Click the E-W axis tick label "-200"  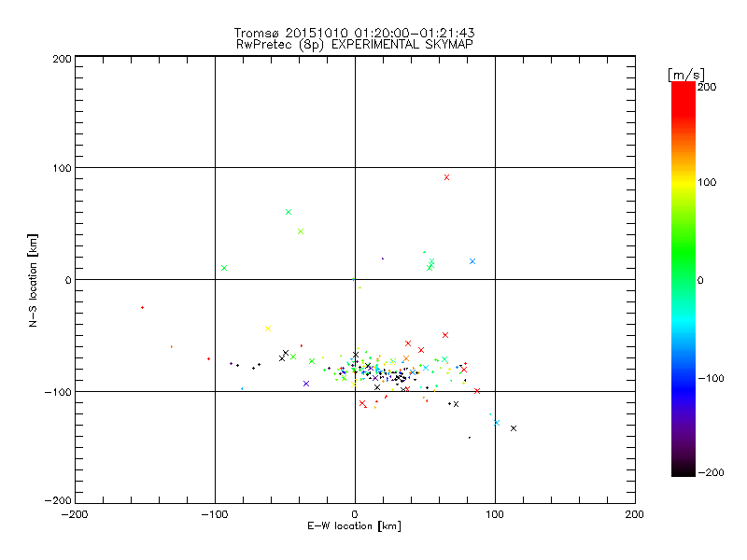(x=75, y=514)
